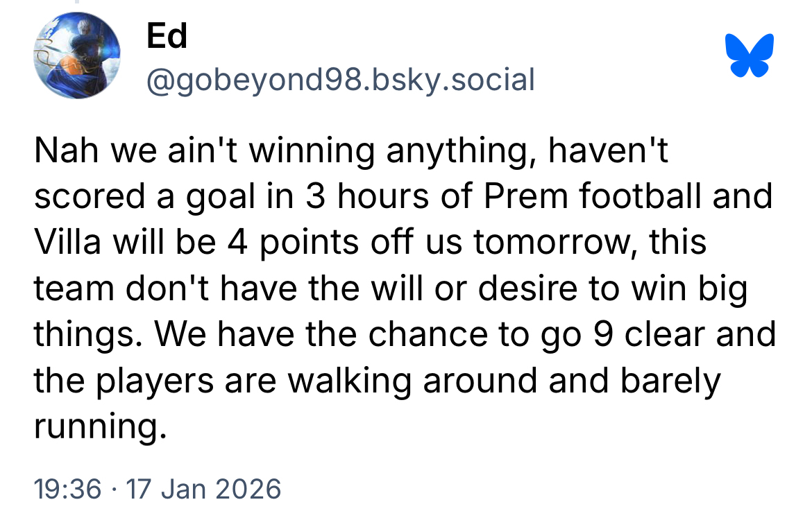Click the final word "running." in the post

100,427
